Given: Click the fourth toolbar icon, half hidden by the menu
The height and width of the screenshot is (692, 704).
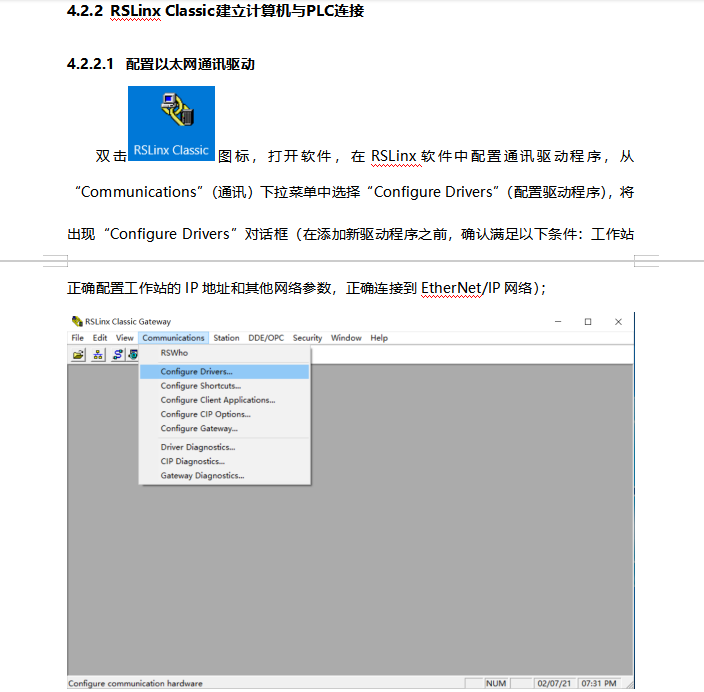Looking at the screenshot, I should coord(133,355).
